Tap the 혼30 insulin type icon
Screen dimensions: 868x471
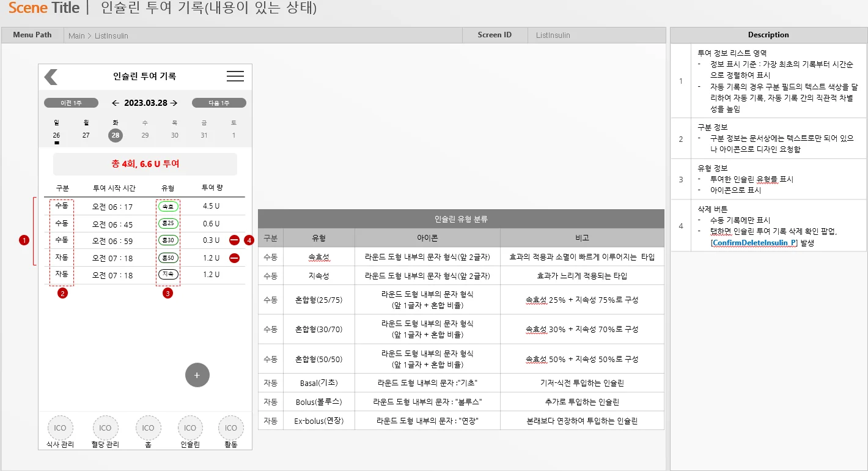168,240
